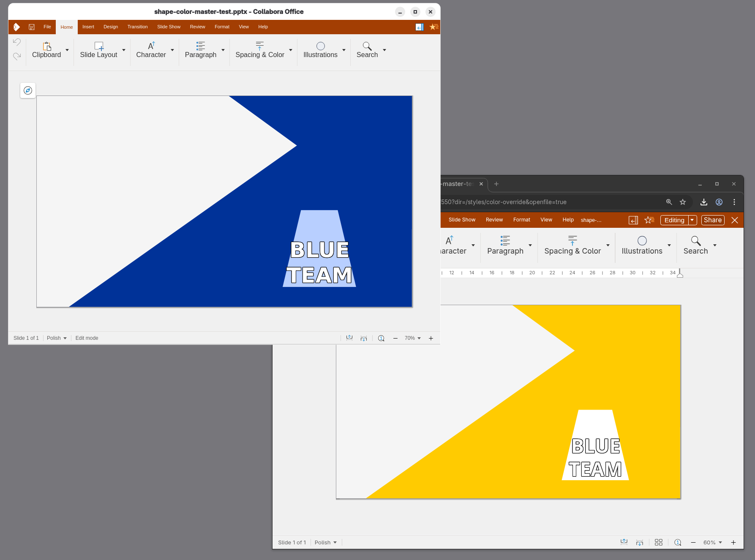Click the Redo arrow icon

[x=17, y=56]
